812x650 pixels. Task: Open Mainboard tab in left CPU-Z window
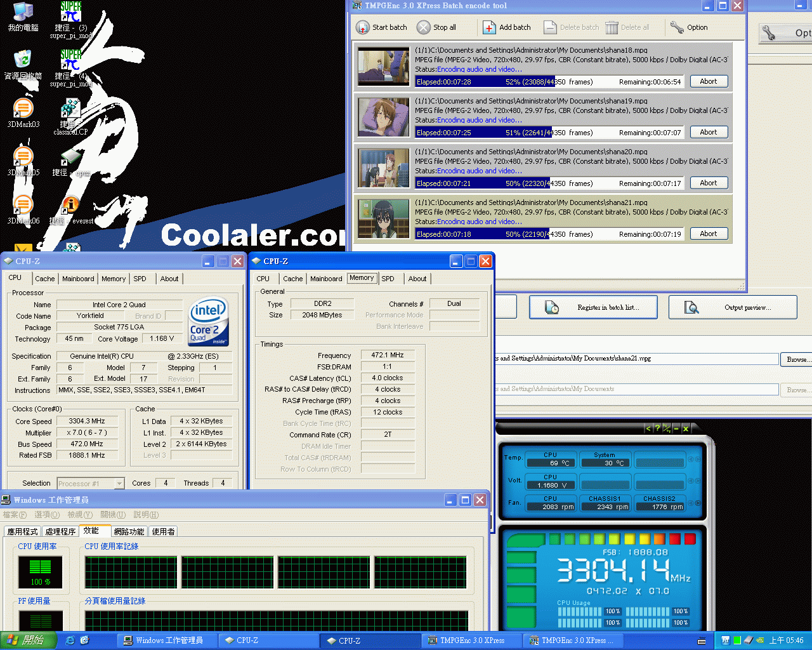[78, 279]
